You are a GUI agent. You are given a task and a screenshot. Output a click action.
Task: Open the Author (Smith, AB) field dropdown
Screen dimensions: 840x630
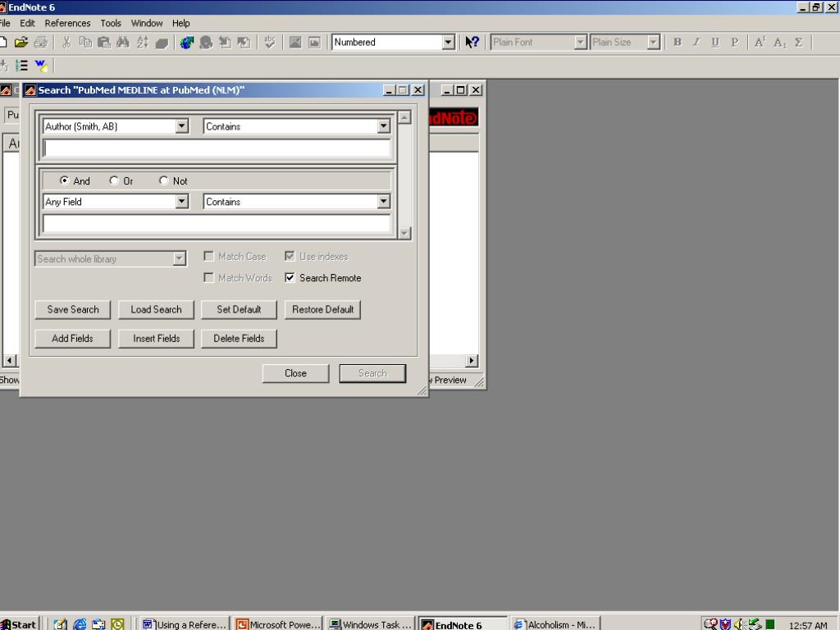point(182,126)
